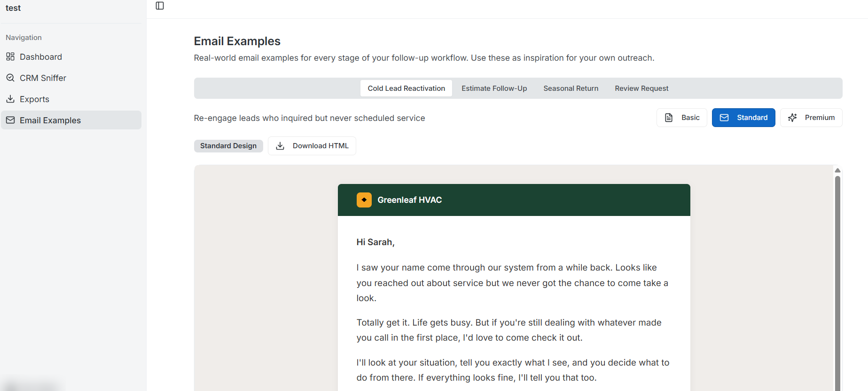Click the Download HTML arrow icon
The image size is (868, 391).
[280, 146]
